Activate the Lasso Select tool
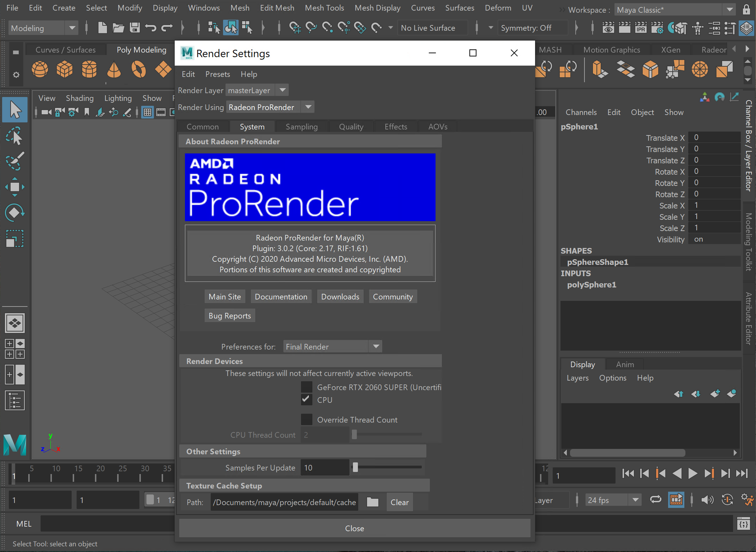Image resolution: width=756 pixels, height=552 pixels. pyautogui.click(x=14, y=136)
